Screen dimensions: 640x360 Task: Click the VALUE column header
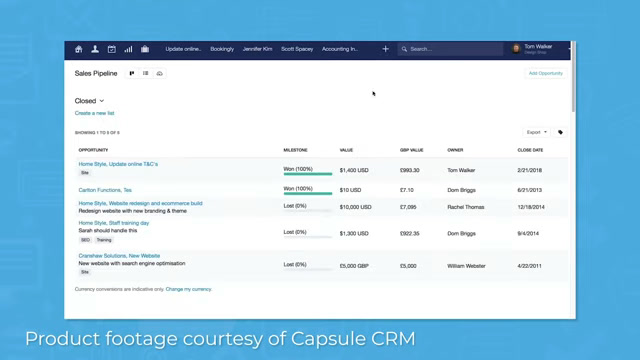point(346,150)
